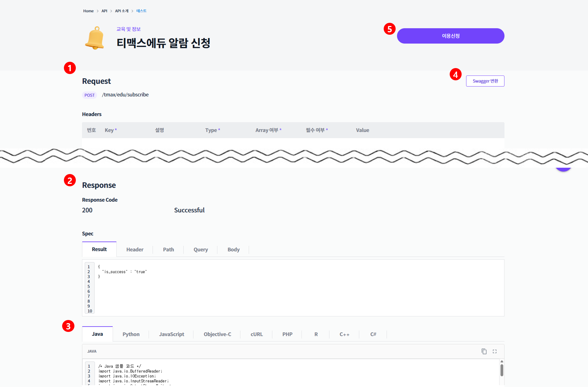The height and width of the screenshot is (387, 588).
Task: Open the API breadcrumb link
Action: coord(104,11)
